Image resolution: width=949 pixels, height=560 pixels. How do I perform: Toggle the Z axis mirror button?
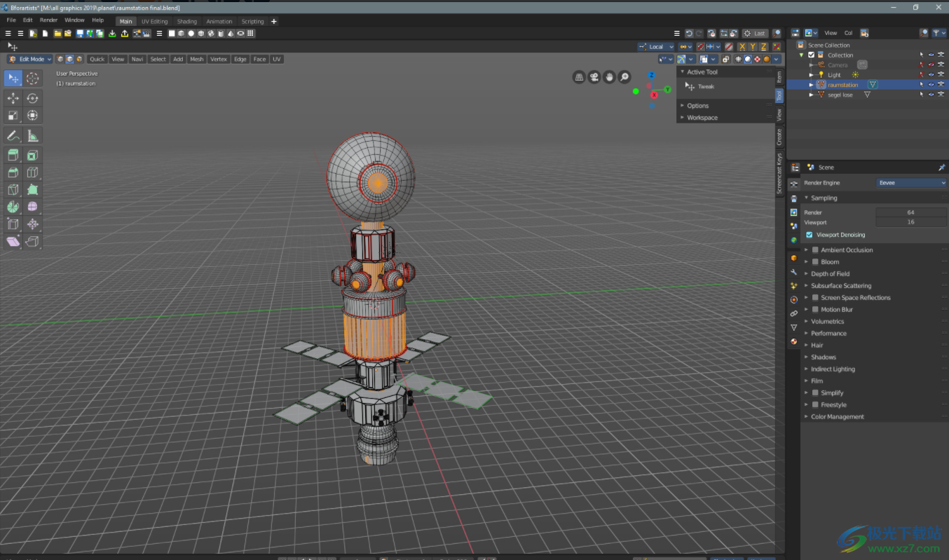(x=763, y=46)
